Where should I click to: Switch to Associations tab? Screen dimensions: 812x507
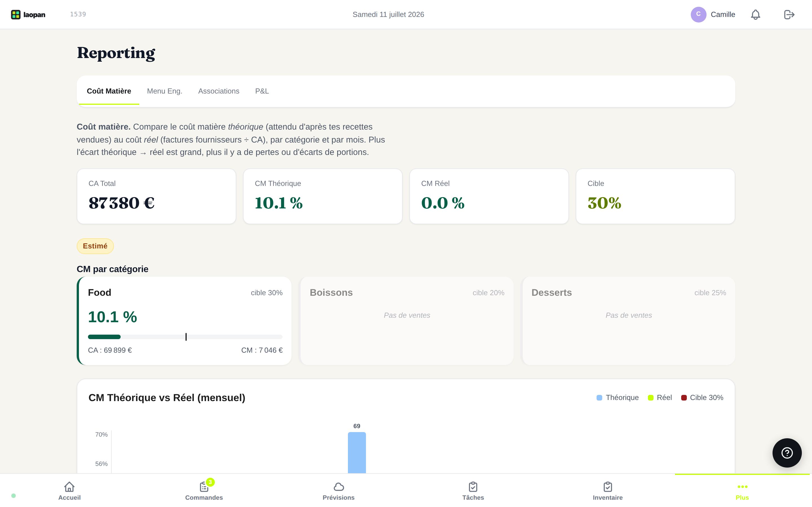click(219, 91)
